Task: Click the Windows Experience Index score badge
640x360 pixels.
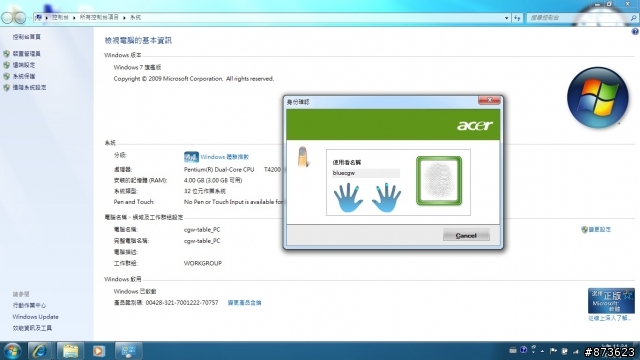Action: coord(191,157)
